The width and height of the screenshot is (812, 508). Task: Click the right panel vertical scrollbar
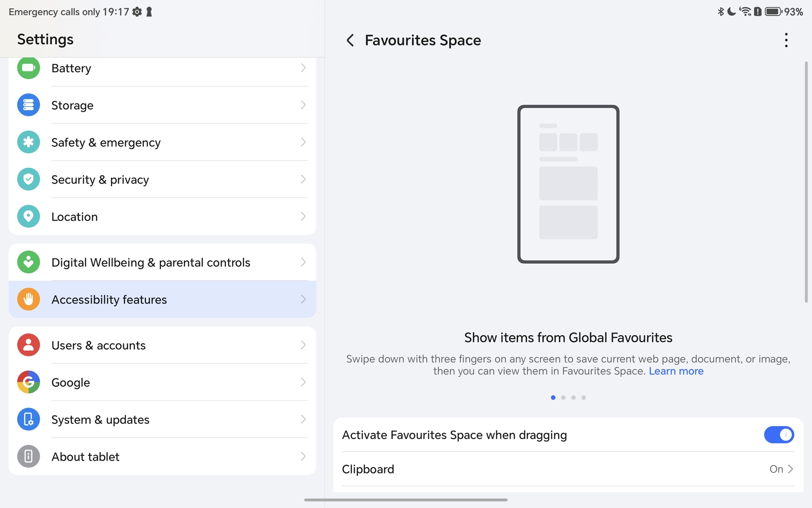806,182
